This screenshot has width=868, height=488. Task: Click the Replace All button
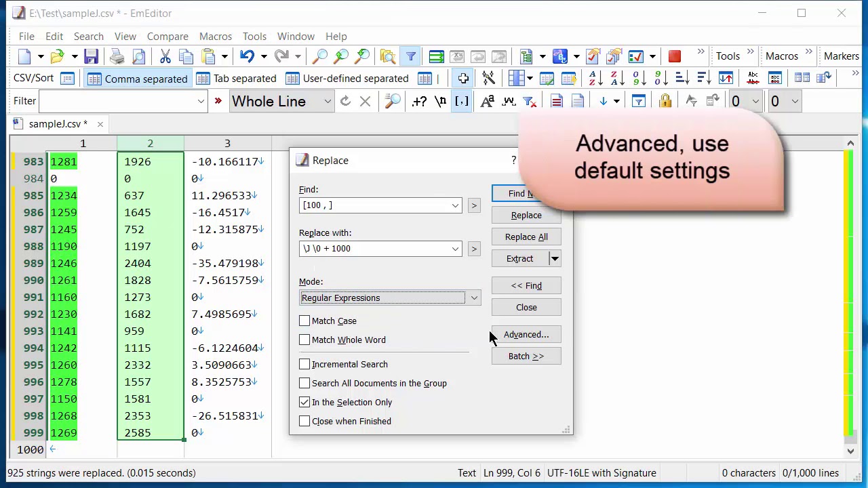(526, 237)
